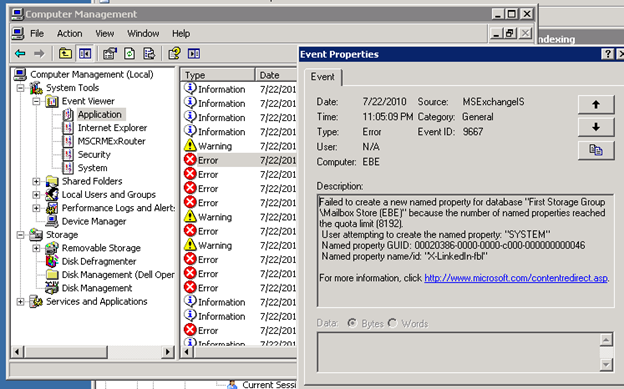This screenshot has height=389, width=624.
Task: Open the View menu
Action: pyautogui.click(x=105, y=33)
